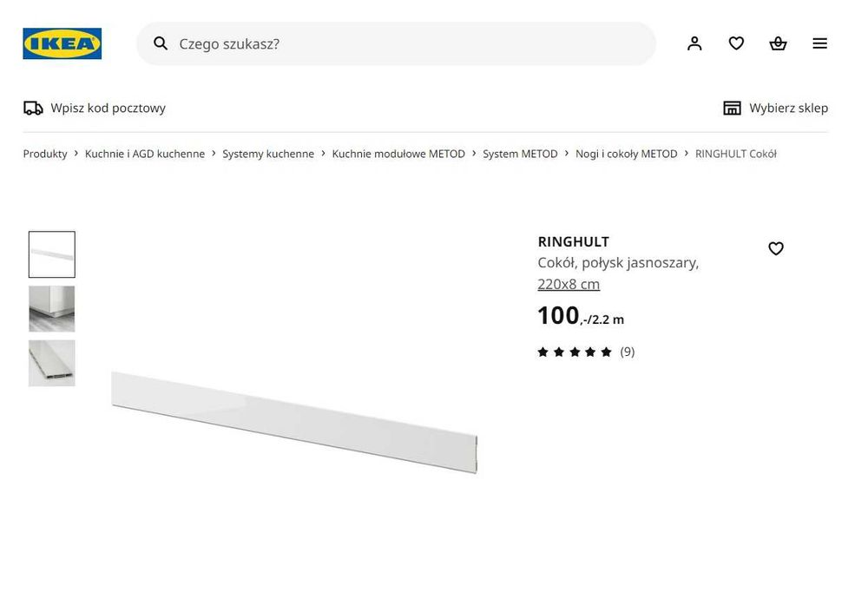Click the store icon beside Wybierz sklep
Image resolution: width=868 pixels, height=599 pixels.
733,109
